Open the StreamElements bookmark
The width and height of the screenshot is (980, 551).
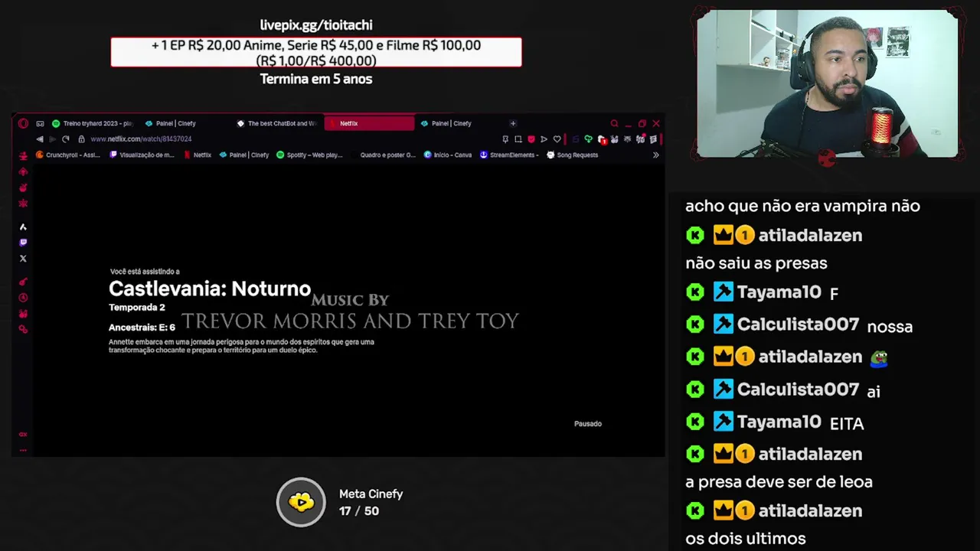pos(509,155)
